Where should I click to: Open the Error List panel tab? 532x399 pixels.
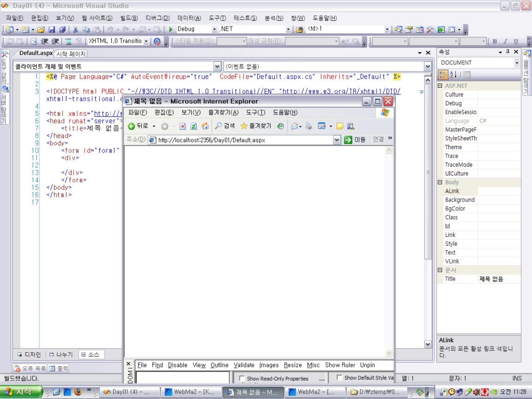pos(30,368)
